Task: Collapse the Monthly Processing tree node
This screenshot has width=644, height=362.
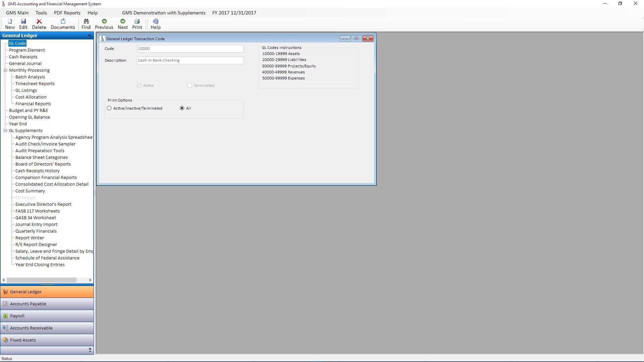Action: tap(5, 70)
